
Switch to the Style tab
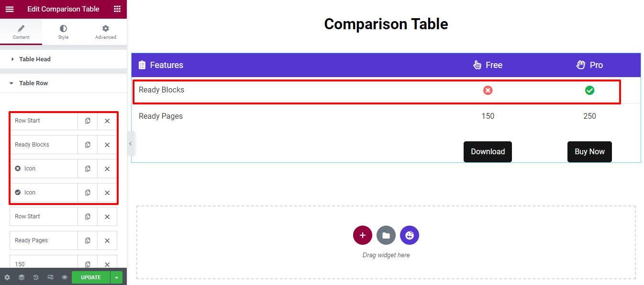(x=63, y=32)
